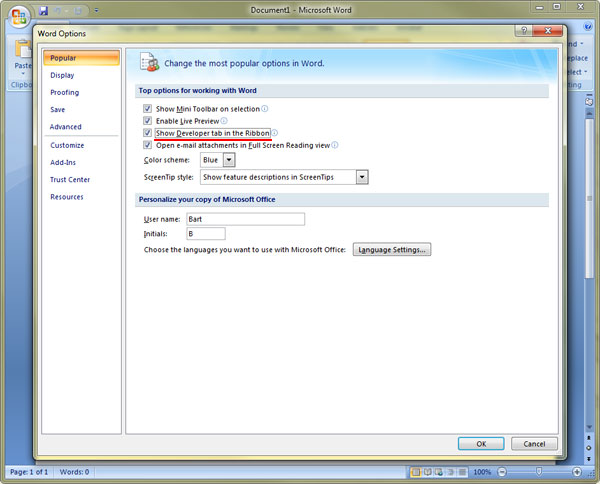The height and width of the screenshot is (484, 600).
Task: Open the Color scheme dropdown
Action: click(x=229, y=160)
